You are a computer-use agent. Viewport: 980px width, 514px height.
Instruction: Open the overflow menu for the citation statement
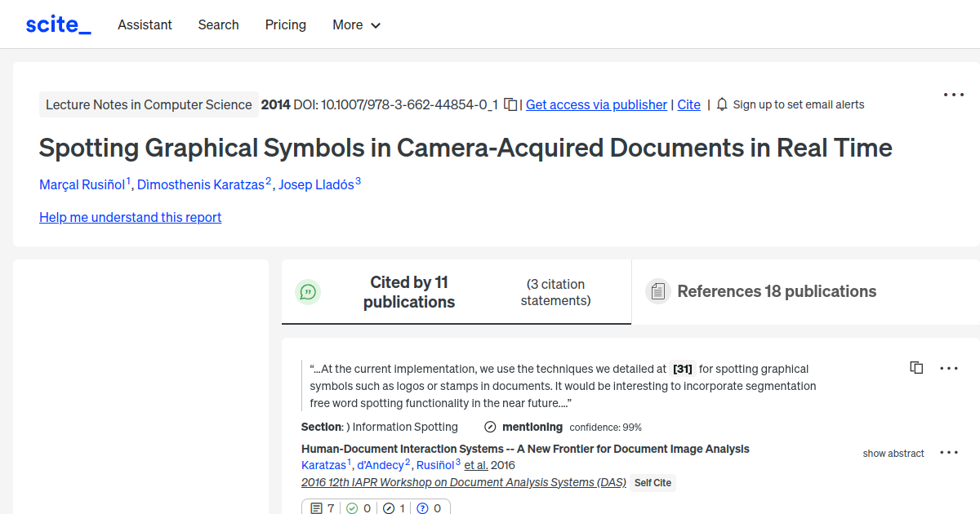point(949,368)
